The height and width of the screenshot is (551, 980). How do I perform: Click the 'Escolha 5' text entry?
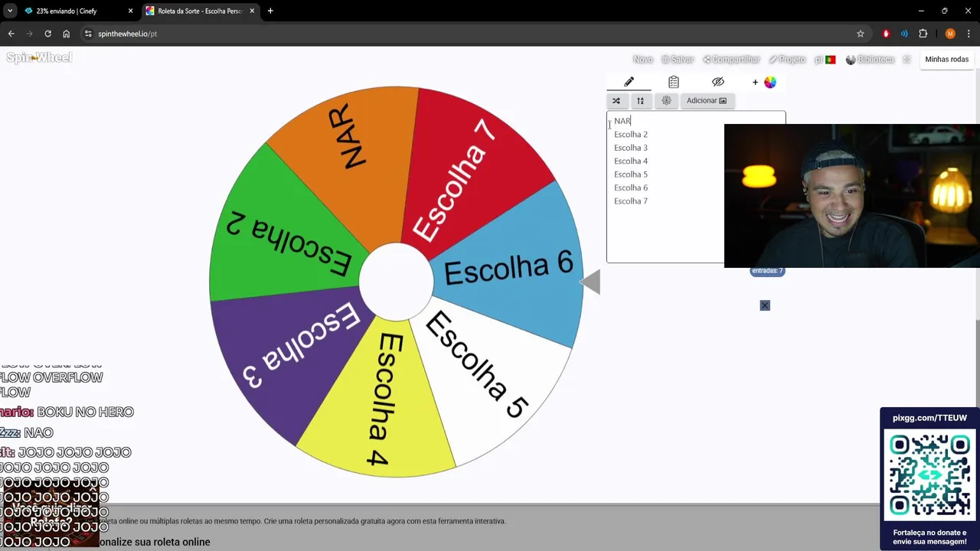pyautogui.click(x=631, y=174)
